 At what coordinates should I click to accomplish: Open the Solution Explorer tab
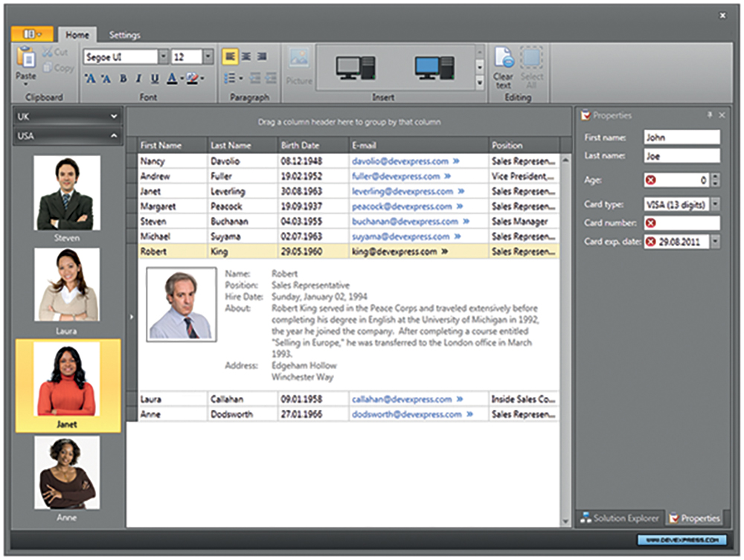[619, 518]
